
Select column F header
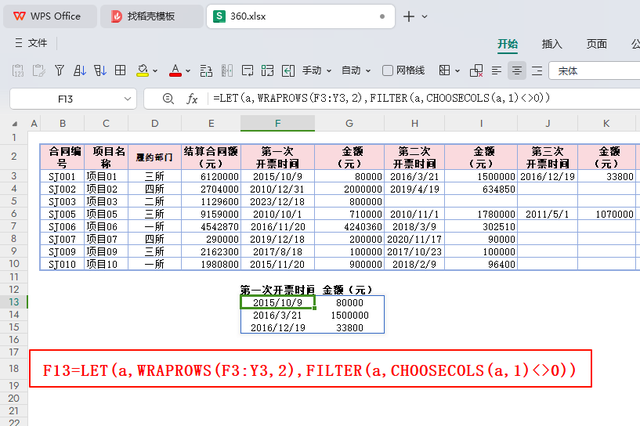[x=278, y=123]
